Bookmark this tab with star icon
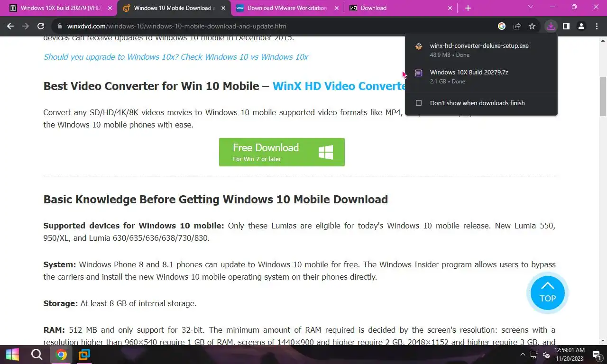This screenshot has height=364, width=607. [532, 26]
